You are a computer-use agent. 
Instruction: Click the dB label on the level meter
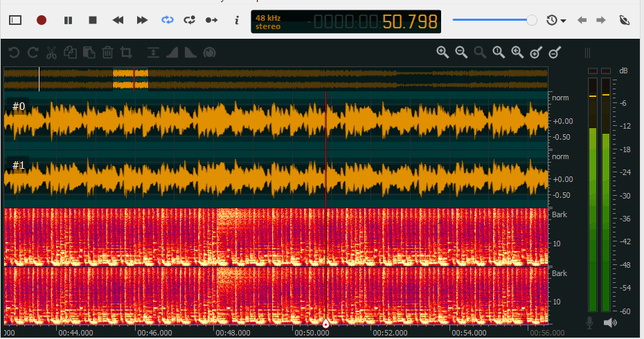[623, 71]
